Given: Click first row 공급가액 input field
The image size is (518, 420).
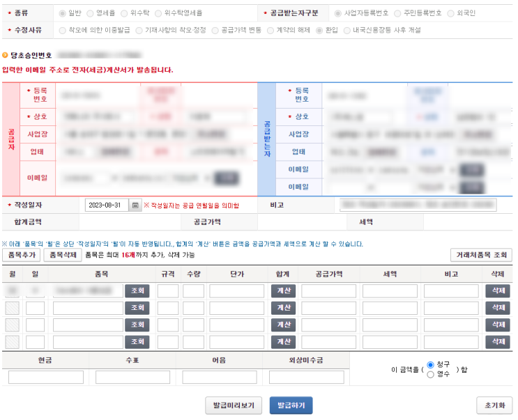Looking at the screenshot, I should click(x=328, y=291).
